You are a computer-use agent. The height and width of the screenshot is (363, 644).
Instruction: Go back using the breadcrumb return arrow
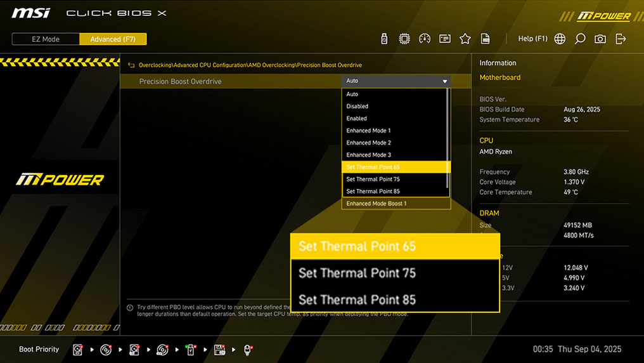click(x=131, y=65)
